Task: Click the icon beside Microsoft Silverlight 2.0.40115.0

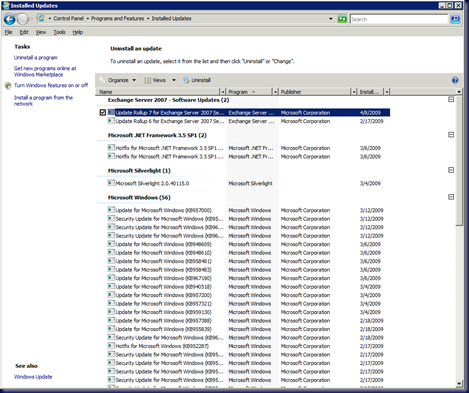Action: pyautogui.click(x=111, y=183)
